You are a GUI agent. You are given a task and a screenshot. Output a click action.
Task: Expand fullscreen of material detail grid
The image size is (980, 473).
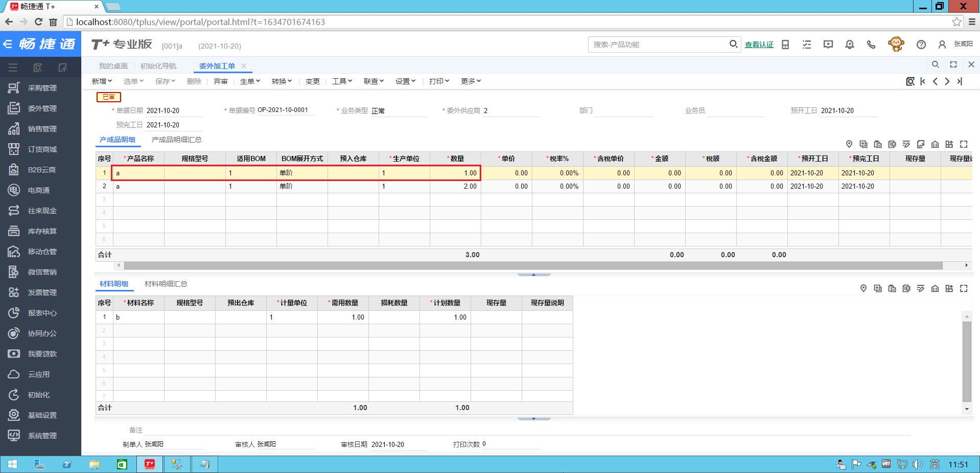tap(964, 288)
